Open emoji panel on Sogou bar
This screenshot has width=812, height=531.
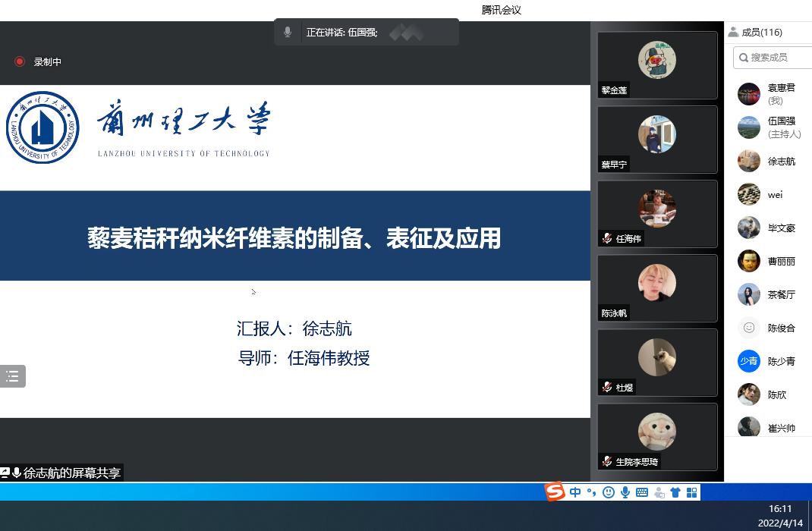(608, 492)
